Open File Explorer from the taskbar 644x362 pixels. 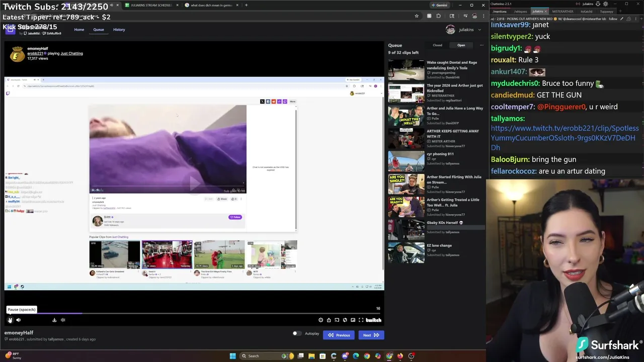(x=311, y=356)
